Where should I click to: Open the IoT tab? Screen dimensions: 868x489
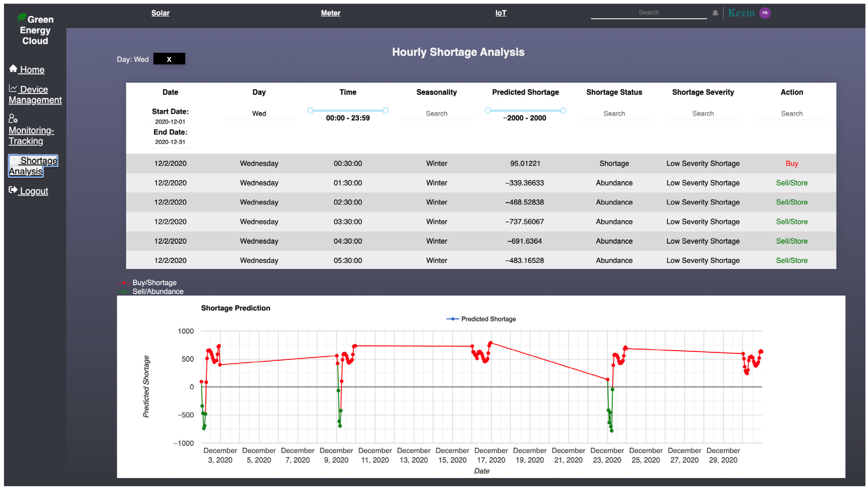501,13
